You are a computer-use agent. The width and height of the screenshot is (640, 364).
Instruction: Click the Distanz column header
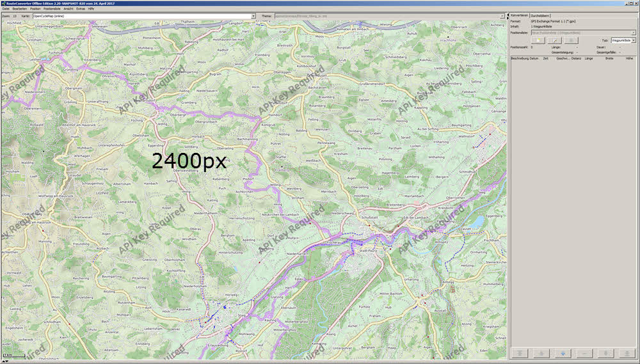tap(576, 58)
